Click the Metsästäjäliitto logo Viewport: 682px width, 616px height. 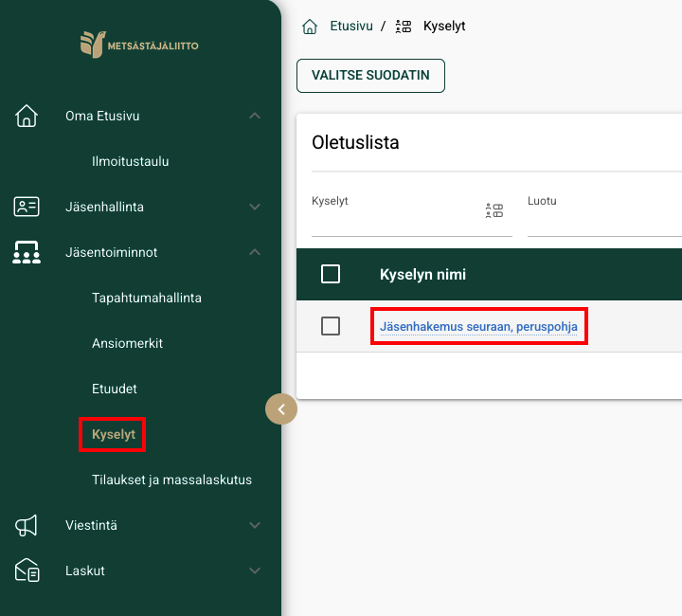[x=139, y=45]
